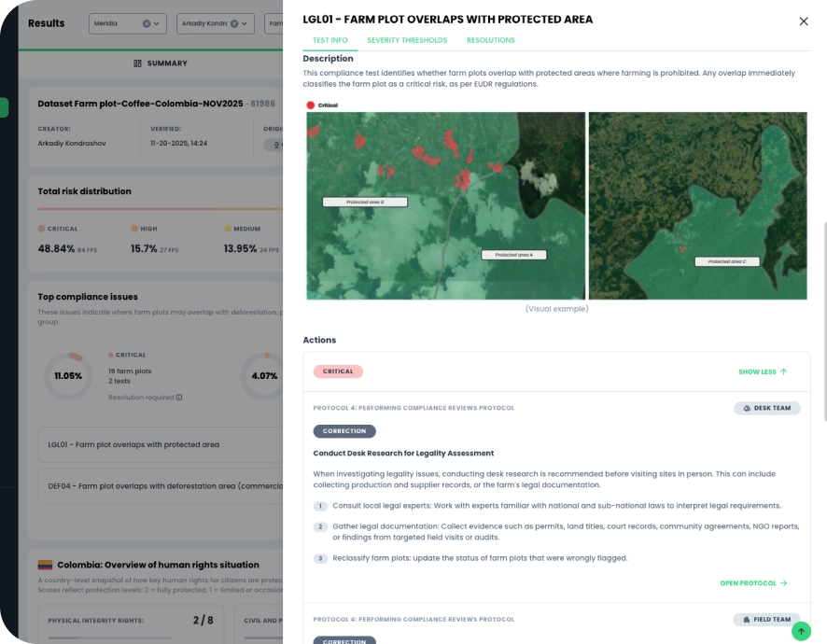Click the Protected area A map label

pyautogui.click(x=513, y=255)
